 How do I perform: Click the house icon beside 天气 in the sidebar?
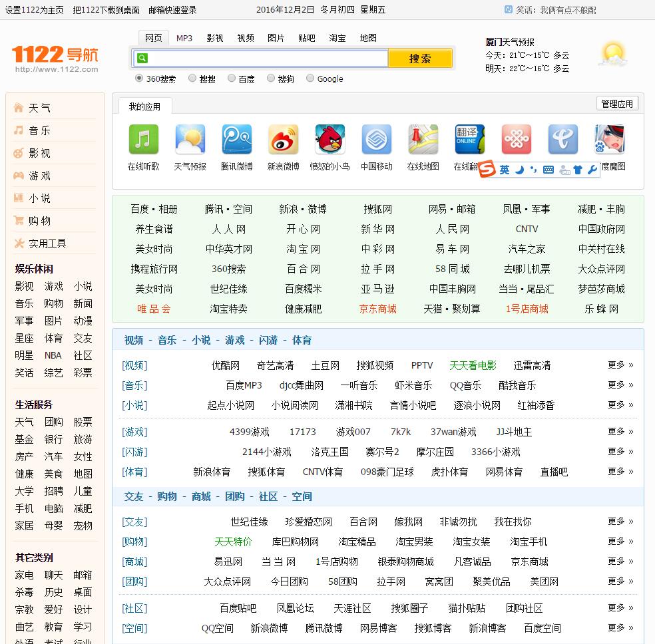[19, 108]
